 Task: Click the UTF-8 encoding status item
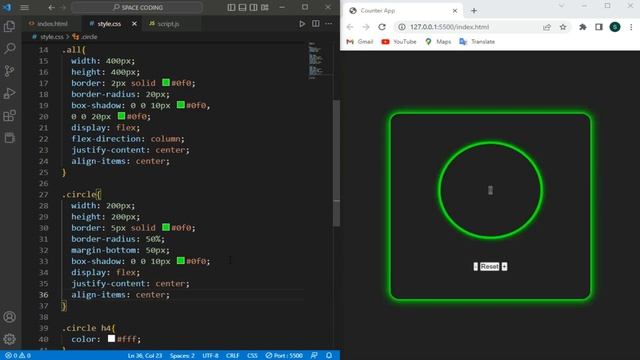click(x=210, y=356)
